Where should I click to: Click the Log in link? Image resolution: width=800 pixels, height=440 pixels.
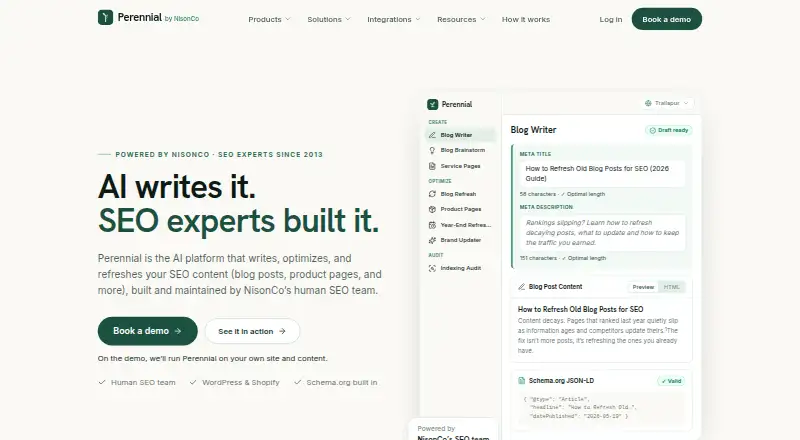coord(611,19)
